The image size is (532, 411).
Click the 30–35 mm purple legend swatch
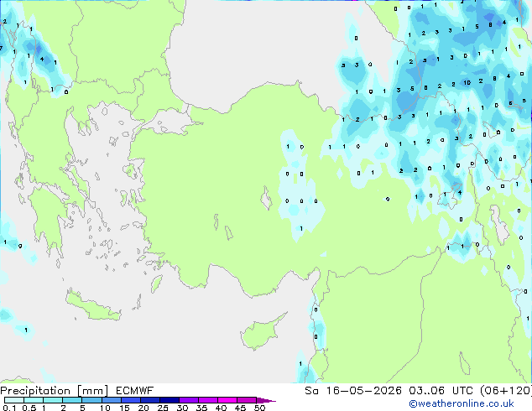[189, 400]
